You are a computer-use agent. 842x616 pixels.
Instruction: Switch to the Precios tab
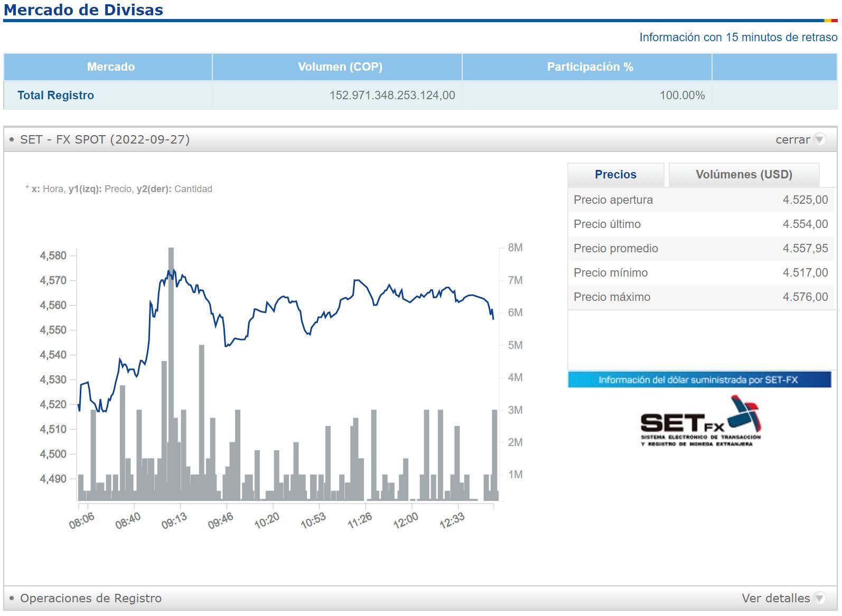click(615, 175)
